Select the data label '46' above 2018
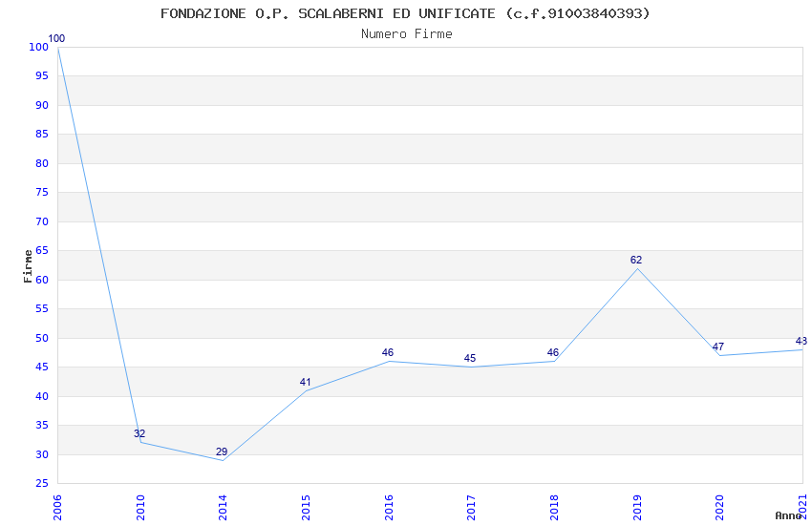Image resolution: width=812 pixels, height=525 pixels. click(x=552, y=352)
